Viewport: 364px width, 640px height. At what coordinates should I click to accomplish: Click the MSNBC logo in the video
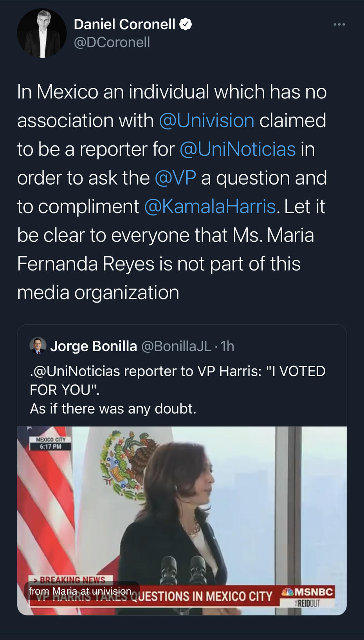point(308,592)
